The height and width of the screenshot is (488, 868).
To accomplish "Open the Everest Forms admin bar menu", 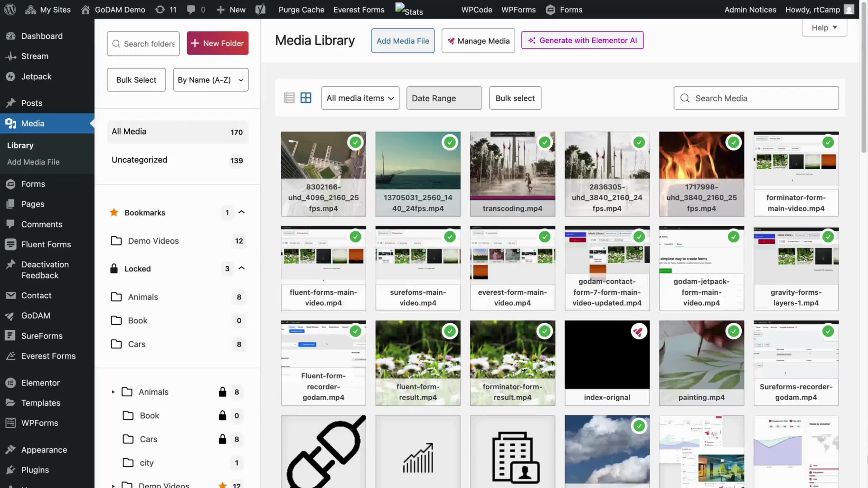I will [x=359, y=9].
